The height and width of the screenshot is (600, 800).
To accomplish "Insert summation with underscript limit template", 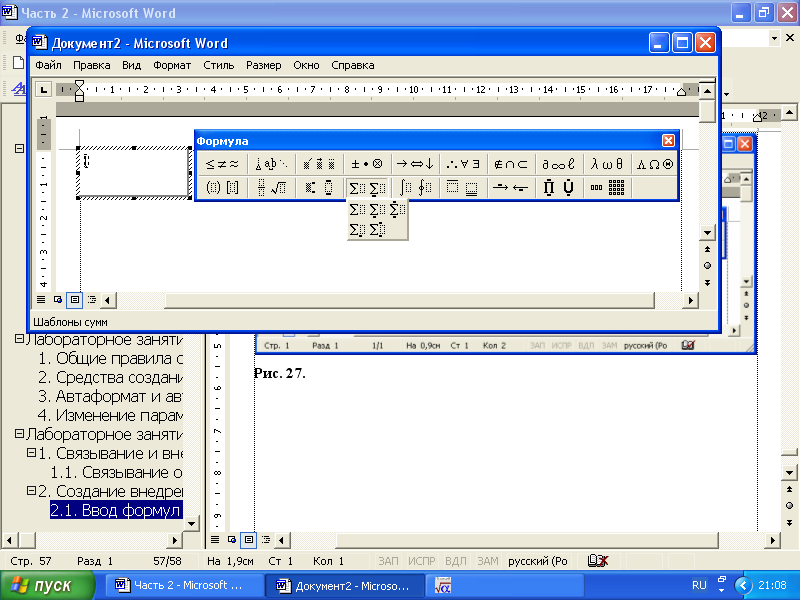I will 377,209.
